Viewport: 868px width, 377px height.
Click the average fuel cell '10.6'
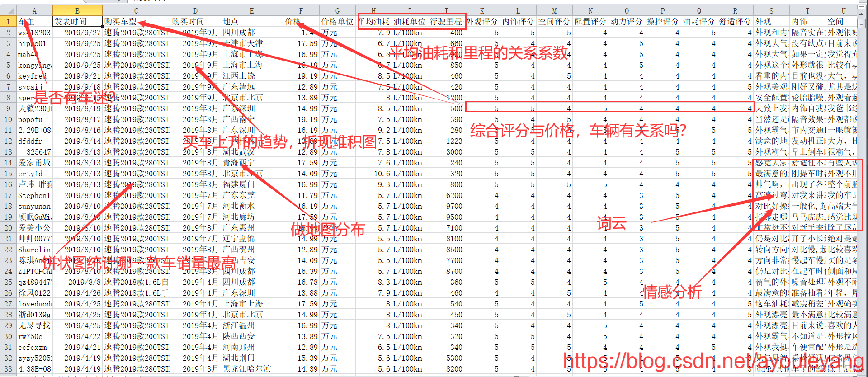click(x=373, y=174)
